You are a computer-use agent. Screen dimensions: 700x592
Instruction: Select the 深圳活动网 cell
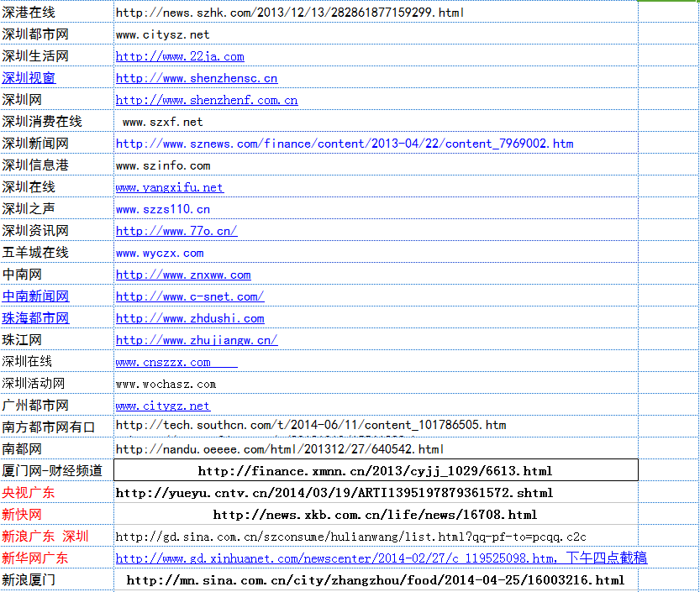tap(57, 384)
